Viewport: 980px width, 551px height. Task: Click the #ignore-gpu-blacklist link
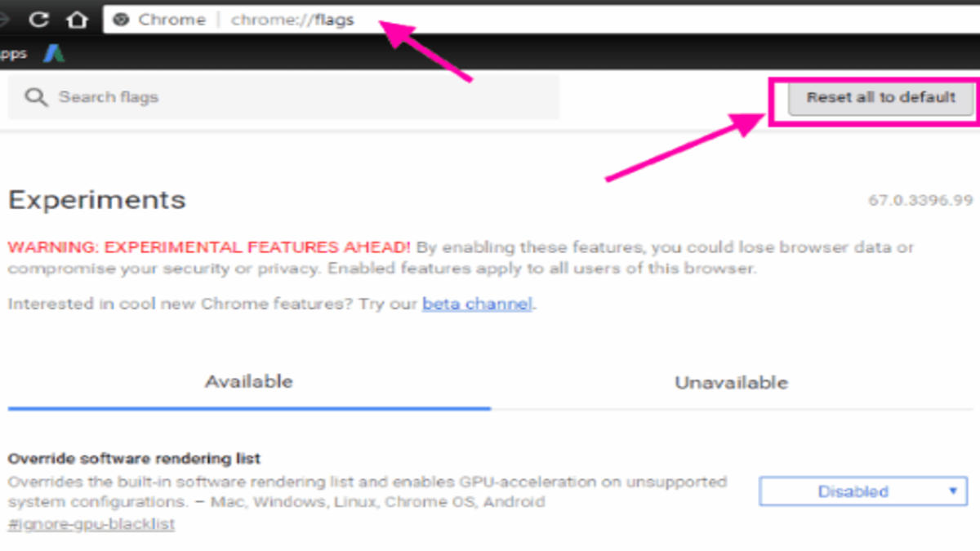click(90, 522)
